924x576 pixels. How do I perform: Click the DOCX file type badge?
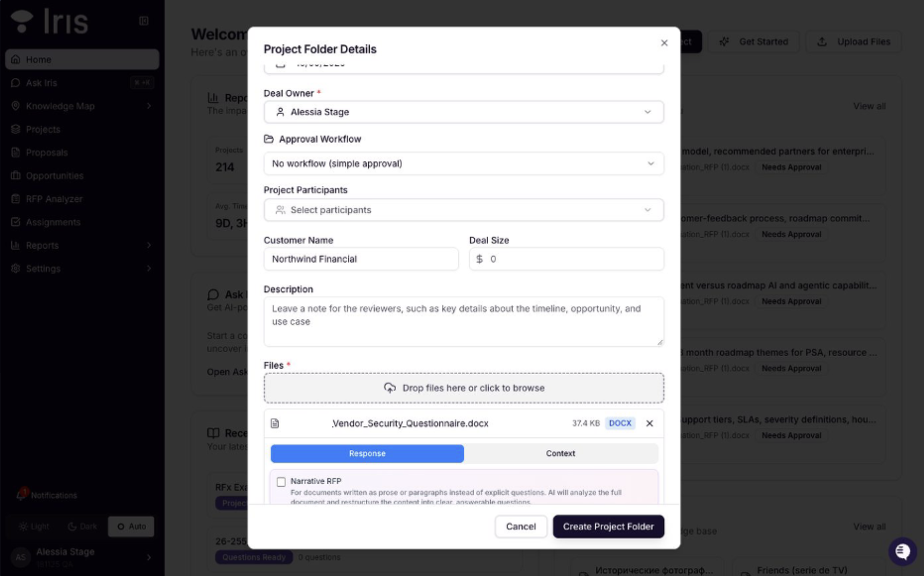pos(620,423)
